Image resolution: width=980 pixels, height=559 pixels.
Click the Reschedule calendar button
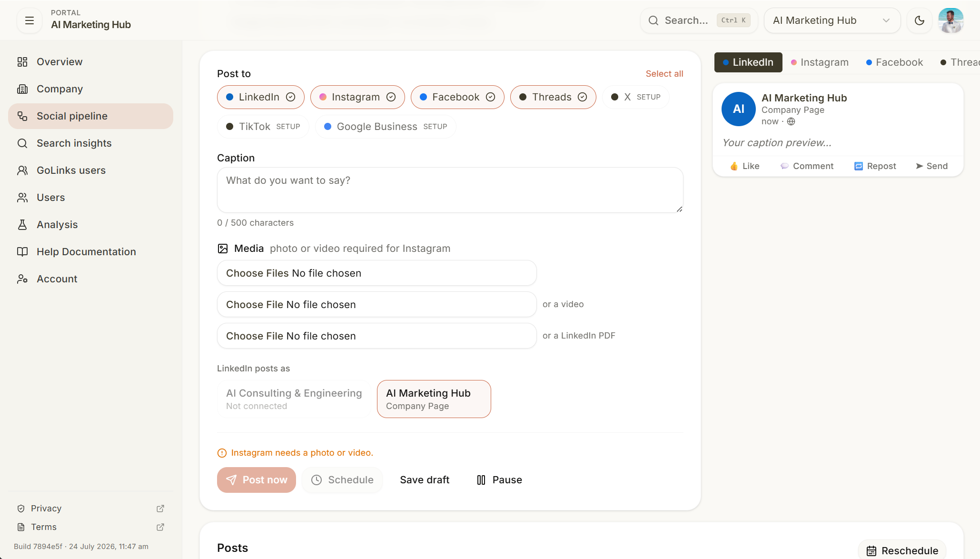tap(902, 551)
